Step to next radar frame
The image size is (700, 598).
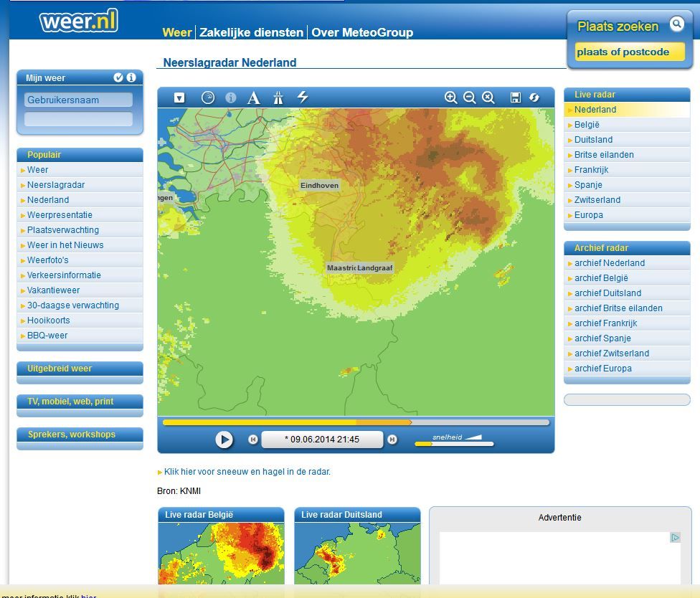coord(392,440)
